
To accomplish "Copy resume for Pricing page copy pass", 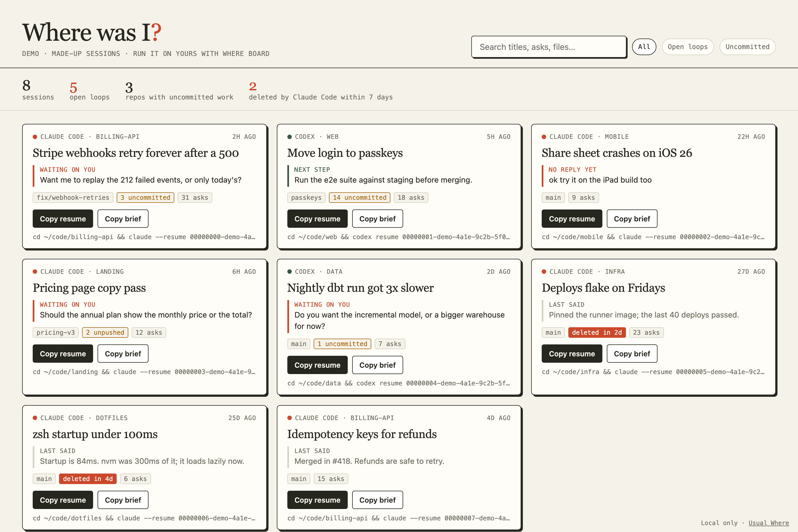I will (63, 354).
